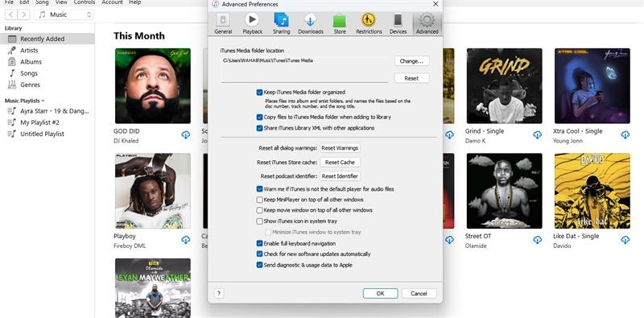Toggle Enable full keyboard navigation checkbox
This screenshot has width=644, height=318.
point(259,244)
